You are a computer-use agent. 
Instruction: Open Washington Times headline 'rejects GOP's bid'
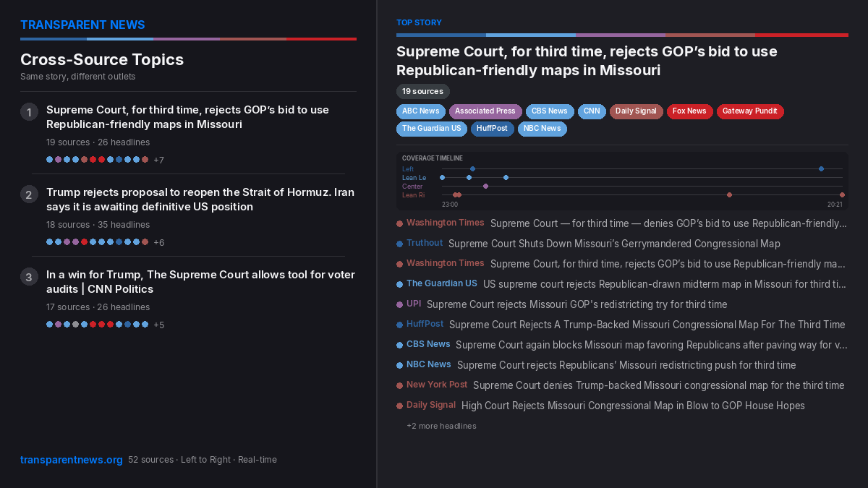click(x=668, y=264)
